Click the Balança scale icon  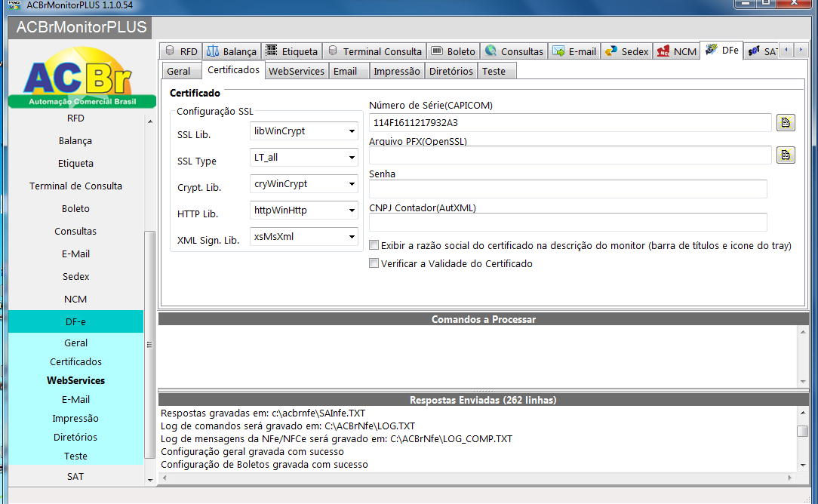(213, 51)
